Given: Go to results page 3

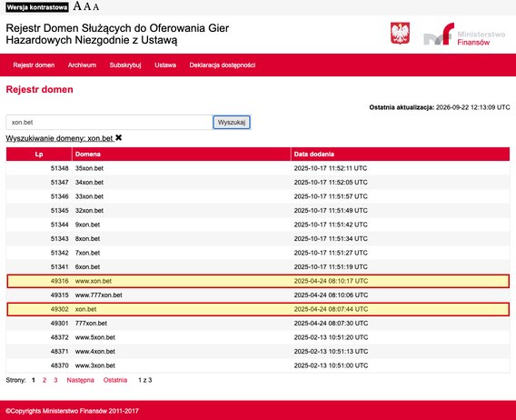Looking at the screenshot, I should pyautogui.click(x=55, y=380).
